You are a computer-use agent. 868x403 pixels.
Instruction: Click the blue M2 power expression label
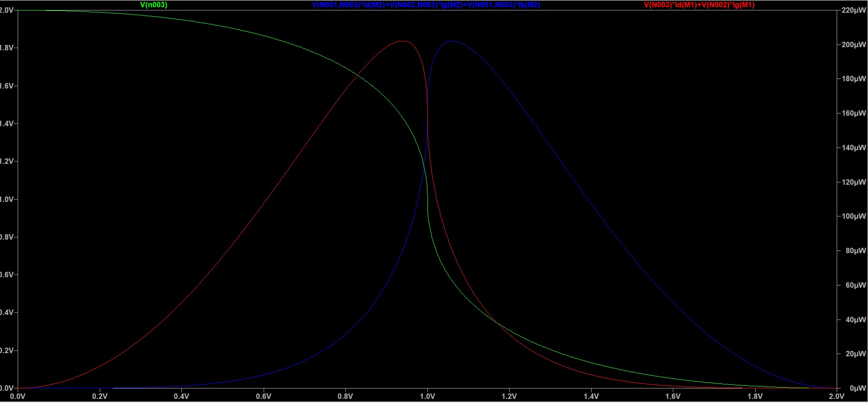426,5
